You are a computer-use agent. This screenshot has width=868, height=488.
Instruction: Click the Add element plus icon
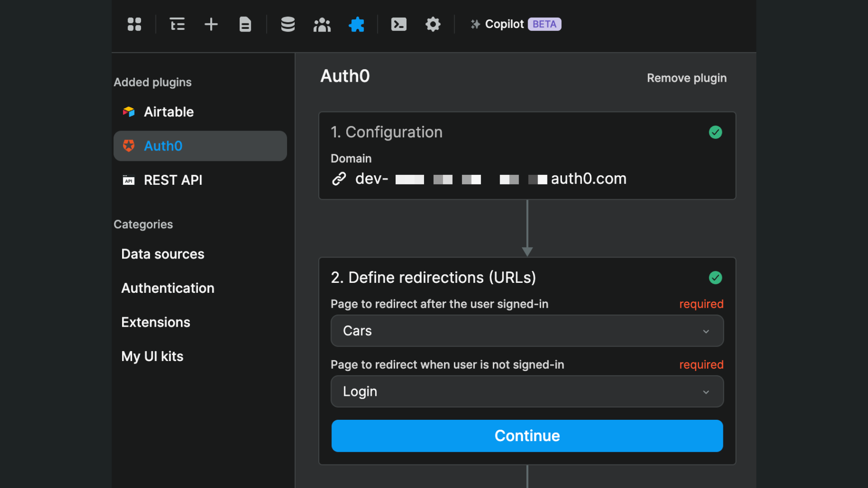coord(211,24)
